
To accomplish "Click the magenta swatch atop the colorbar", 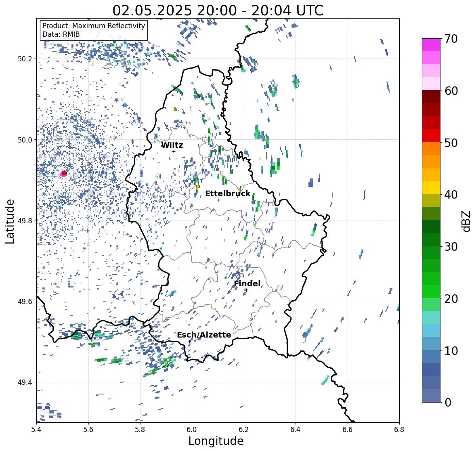I will 431,45.
